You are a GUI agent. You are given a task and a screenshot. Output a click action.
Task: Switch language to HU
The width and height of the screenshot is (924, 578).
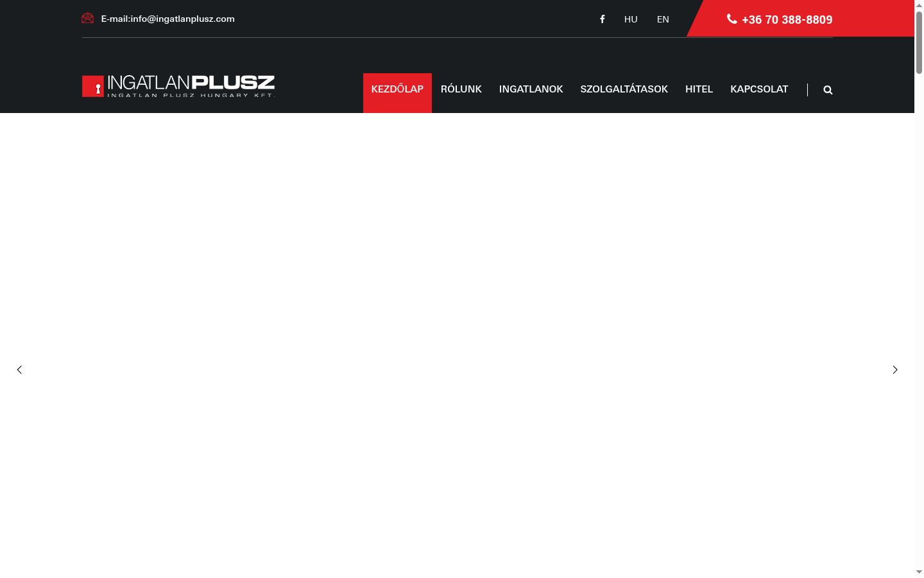tap(631, 19)
